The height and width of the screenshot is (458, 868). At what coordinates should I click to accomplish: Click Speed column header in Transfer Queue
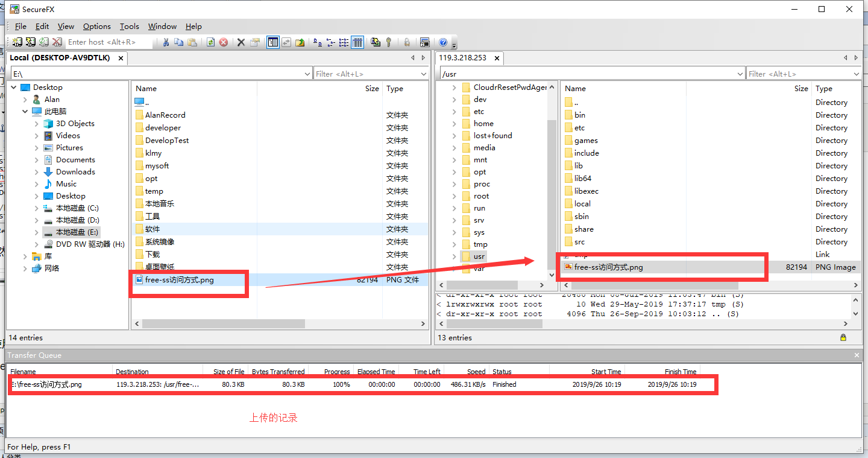point(476,372)
